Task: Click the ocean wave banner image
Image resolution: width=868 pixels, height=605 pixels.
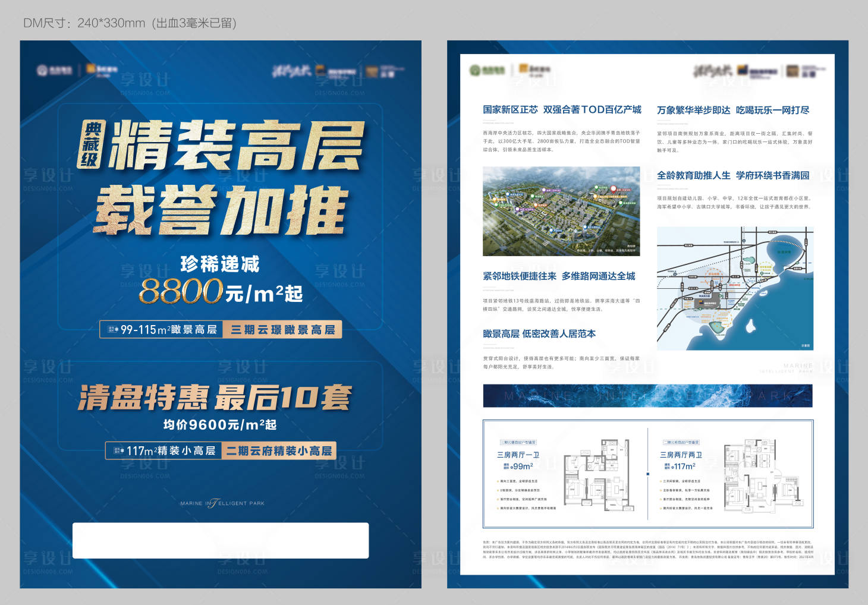Action: 647,396
